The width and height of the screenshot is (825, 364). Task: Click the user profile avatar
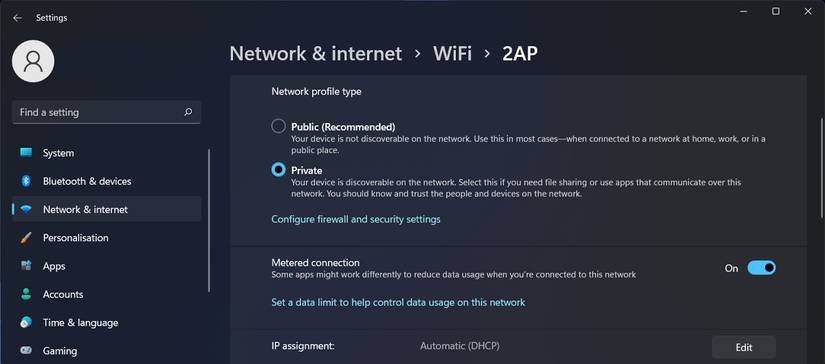(33, 61)
